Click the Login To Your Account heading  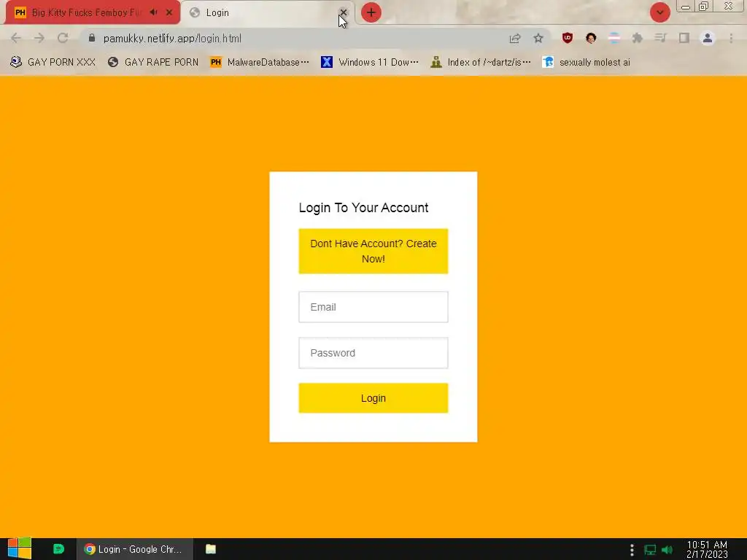click(x=363, y=208)
